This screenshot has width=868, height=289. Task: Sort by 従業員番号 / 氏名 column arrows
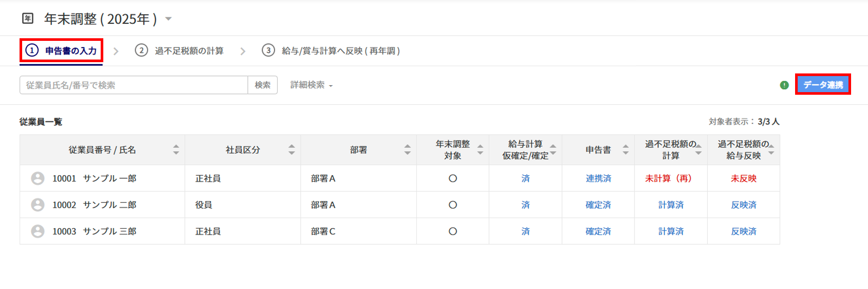(x=176, y=150)
